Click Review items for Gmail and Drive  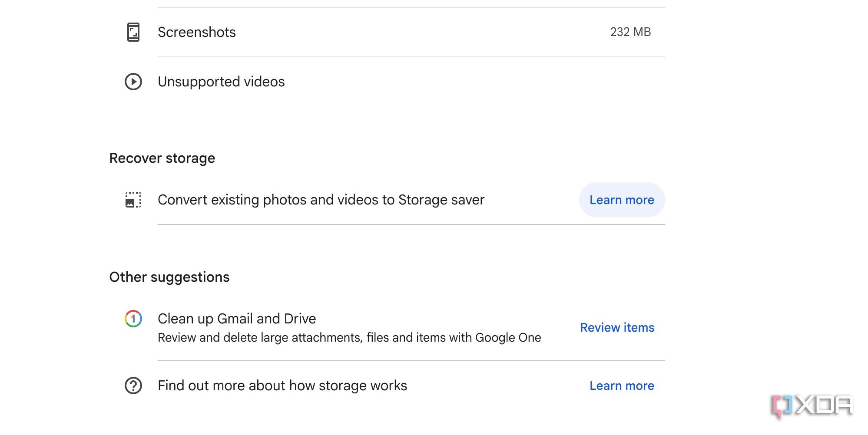coord(617,327)
